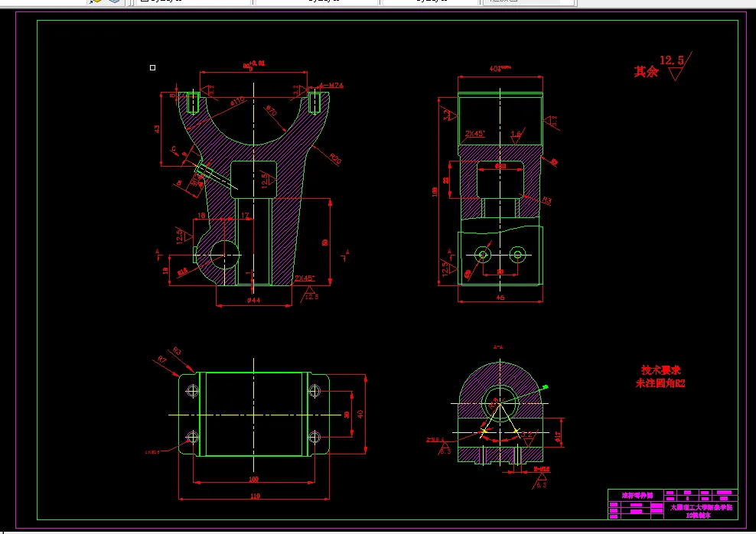Screen dimensions: 756x534
Task: Click the ø17 dimension in section A-A
Action: click(x=558, y=437)
